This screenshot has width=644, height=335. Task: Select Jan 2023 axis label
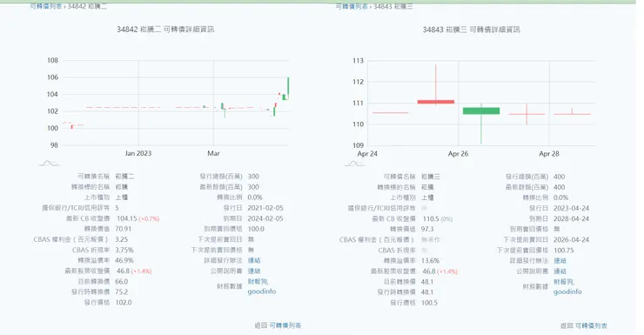tap(138, 153)
